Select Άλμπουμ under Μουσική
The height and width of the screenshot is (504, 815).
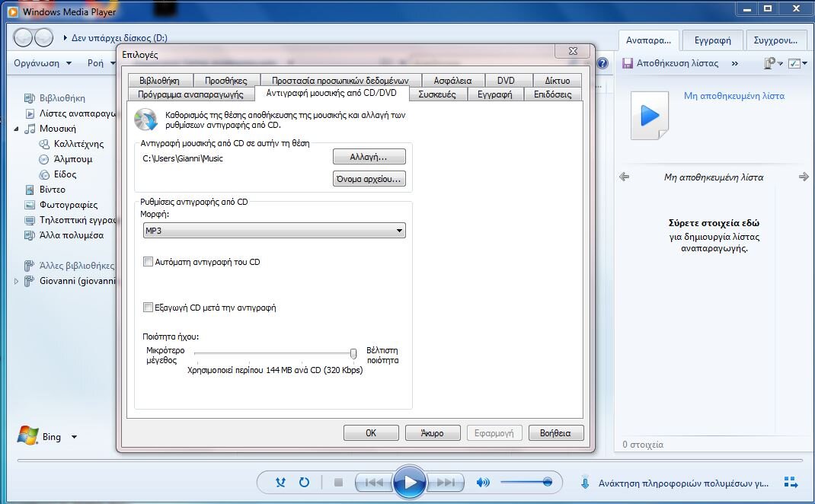pyautogui.click(x=73, y=159)
